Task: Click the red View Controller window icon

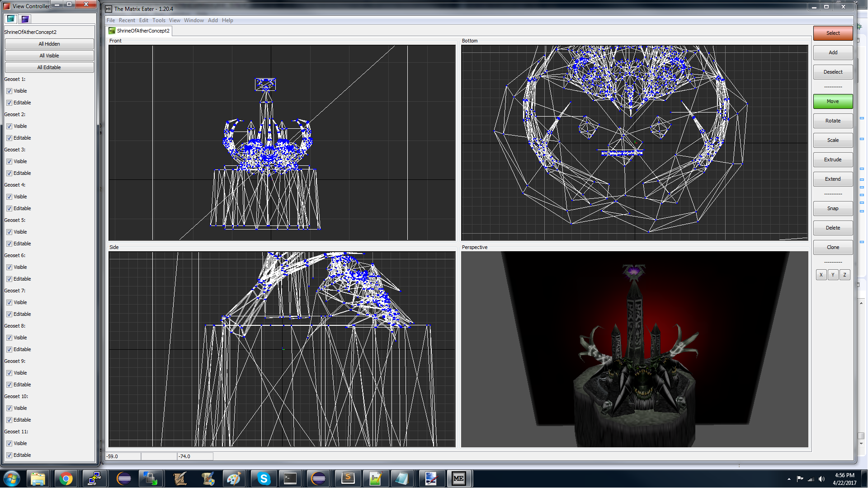Action: click(x=6, y=6)
